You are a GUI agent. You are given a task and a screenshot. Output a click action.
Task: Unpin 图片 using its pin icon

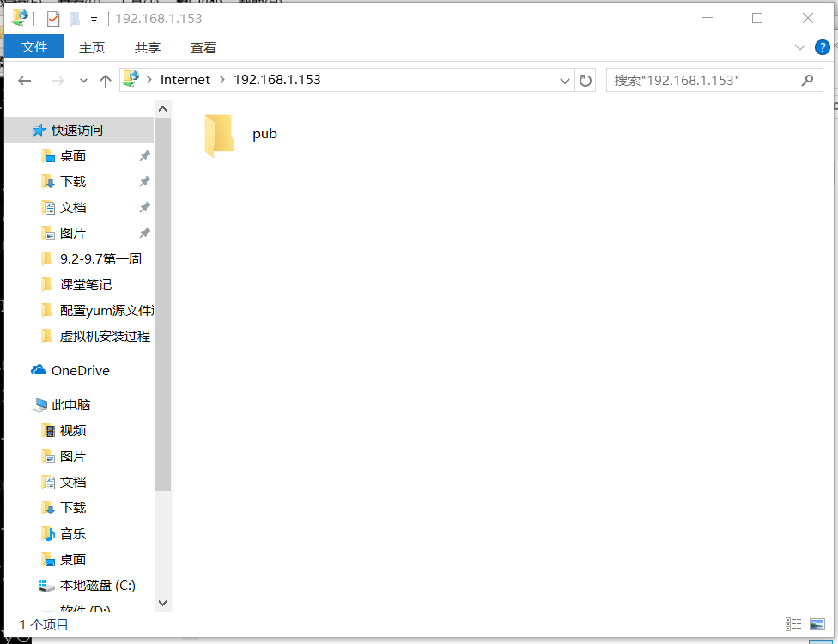[x=144, y=233]
